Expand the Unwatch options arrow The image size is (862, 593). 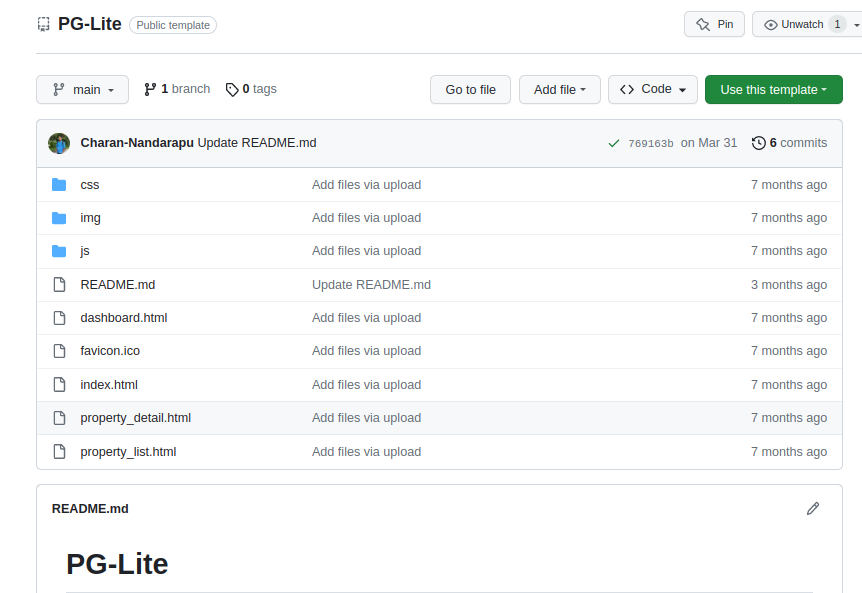click(856, 25)
